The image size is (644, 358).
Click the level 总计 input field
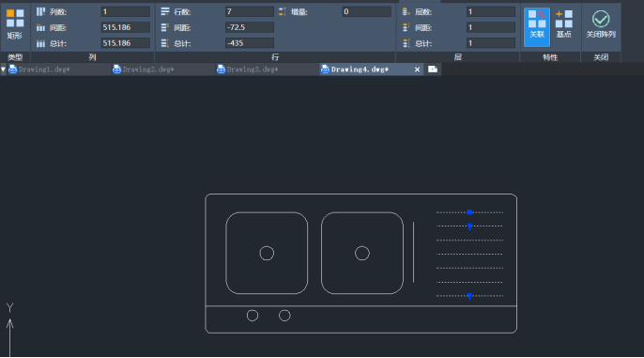(x=491, y=43)
